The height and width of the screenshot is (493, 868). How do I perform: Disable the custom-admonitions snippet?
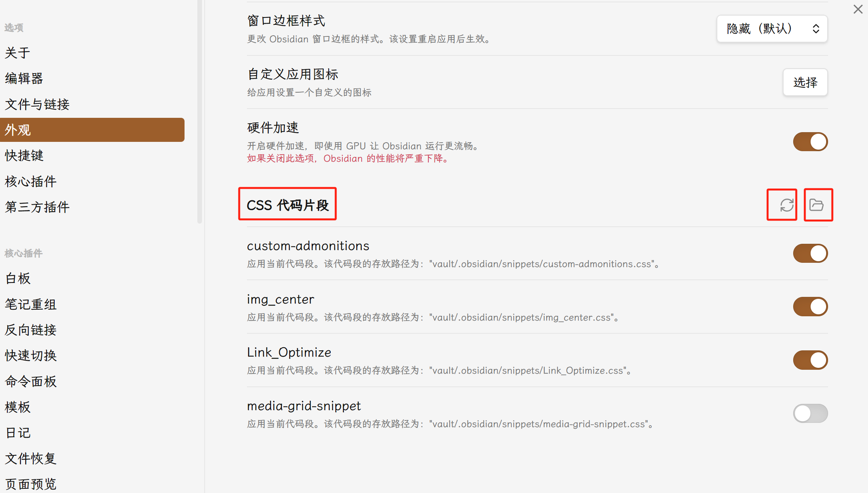click(810, 253)
